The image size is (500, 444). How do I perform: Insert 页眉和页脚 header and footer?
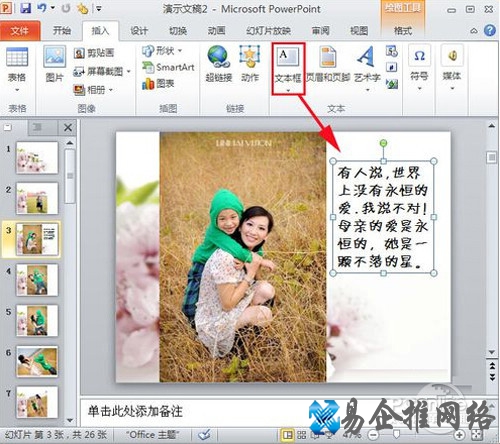point(328,64)
